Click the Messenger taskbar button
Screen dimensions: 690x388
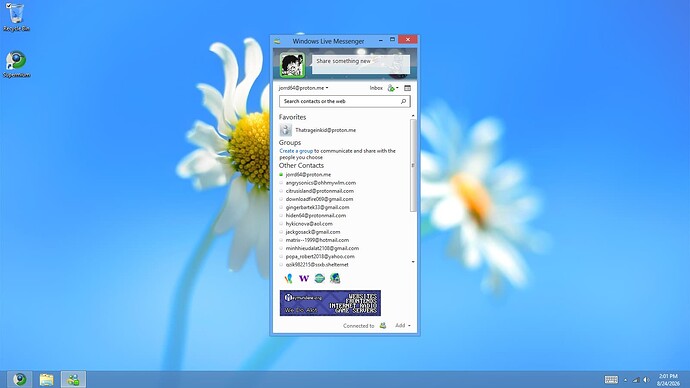click(x=73, y=379)
